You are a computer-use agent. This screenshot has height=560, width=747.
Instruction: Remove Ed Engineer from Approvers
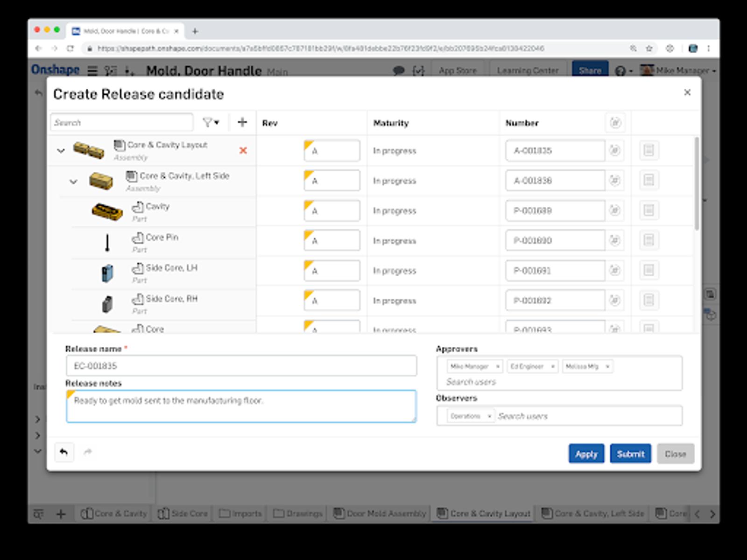coord(553,367)
